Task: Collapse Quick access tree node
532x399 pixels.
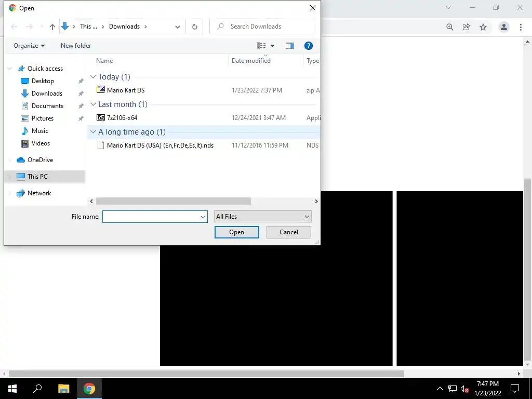Action: (x=9, y=69)
